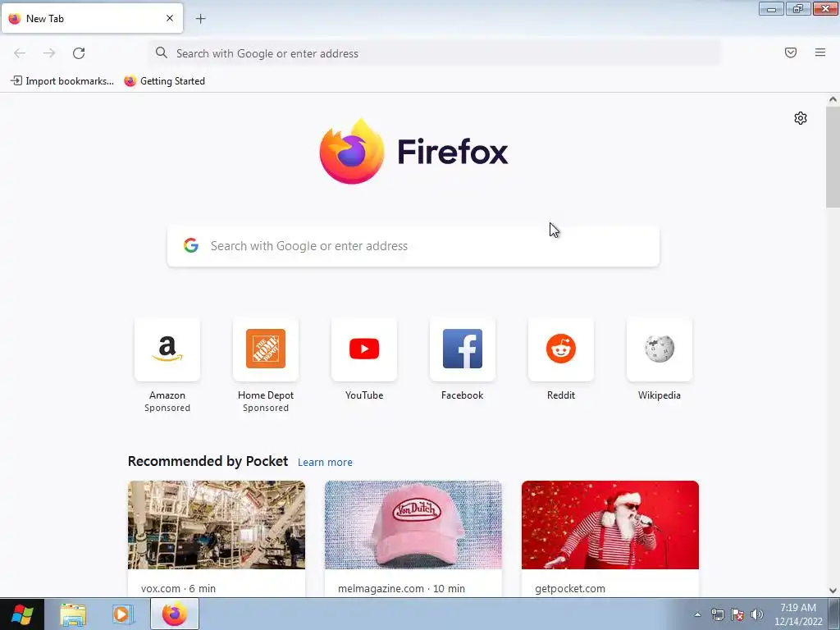Open the getpocket.com Santa article
This screenshot has height=630, width=840.
point(610,524)
